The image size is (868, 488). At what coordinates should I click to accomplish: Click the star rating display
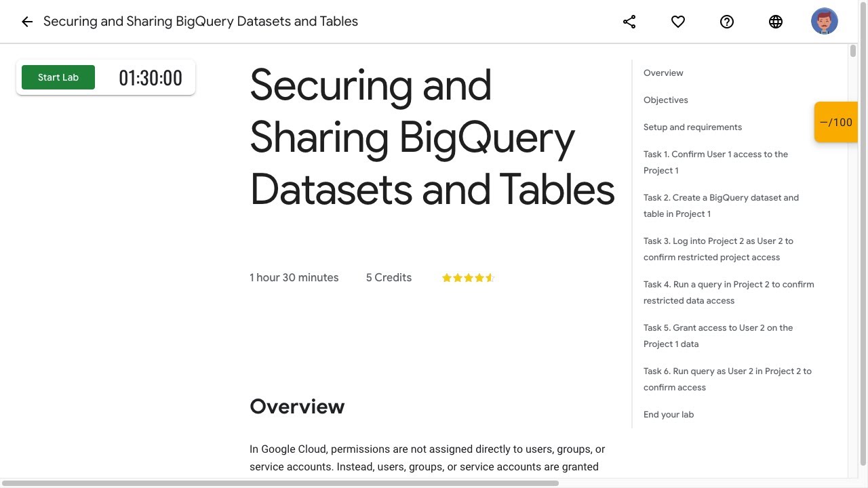pyautogui.click(x=468, y=278)
